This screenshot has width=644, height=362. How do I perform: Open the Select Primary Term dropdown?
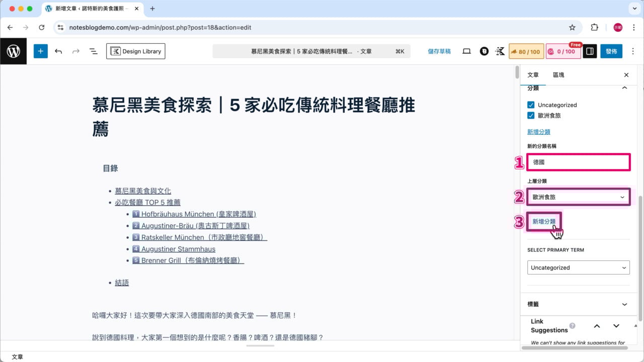[x=578, y=267]
